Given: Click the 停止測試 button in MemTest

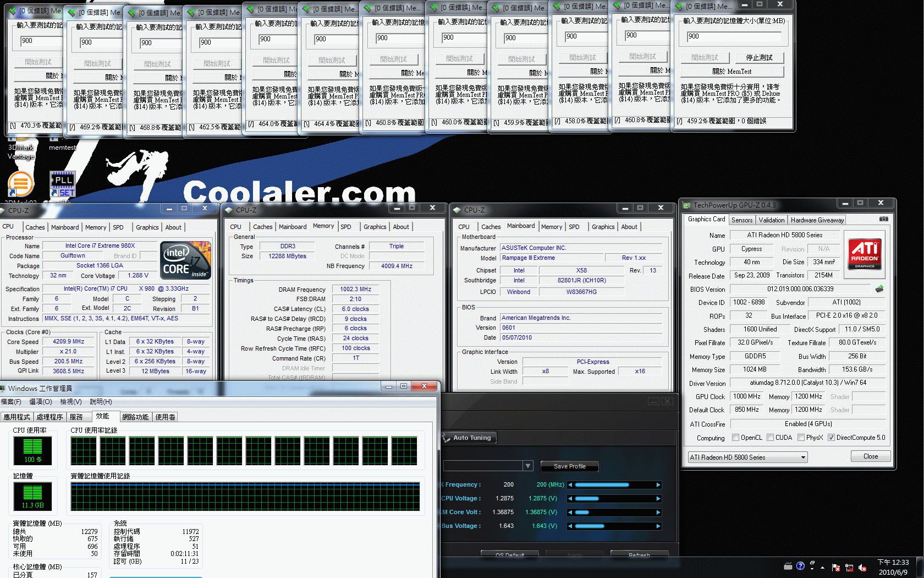Looking at the screenshot, I should point(759,57).
